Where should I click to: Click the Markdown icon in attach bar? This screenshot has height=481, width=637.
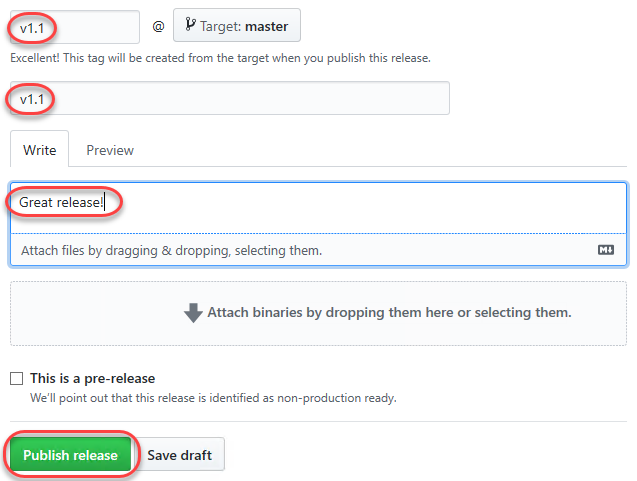[606, 250]
